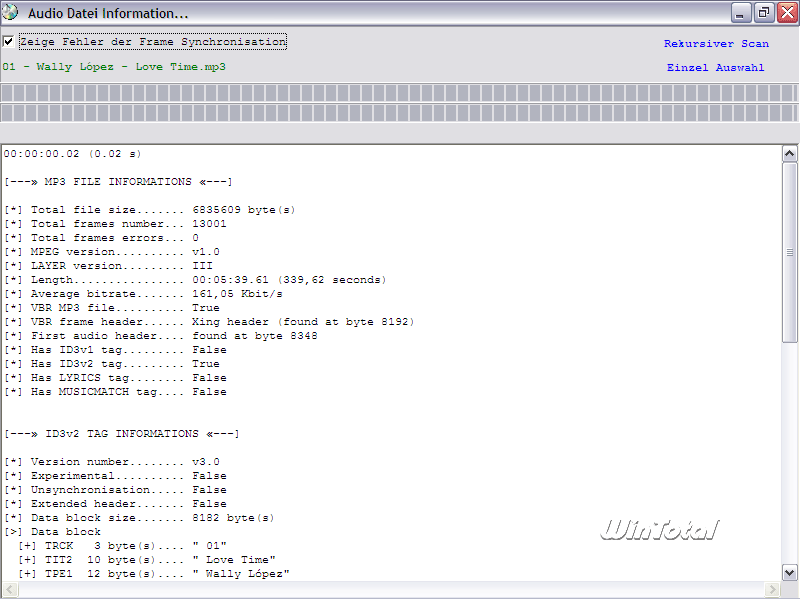Viewport: 800px width, 600px height.
Task: Open Einzel Auswahl file selection
Action: (716, 68)
